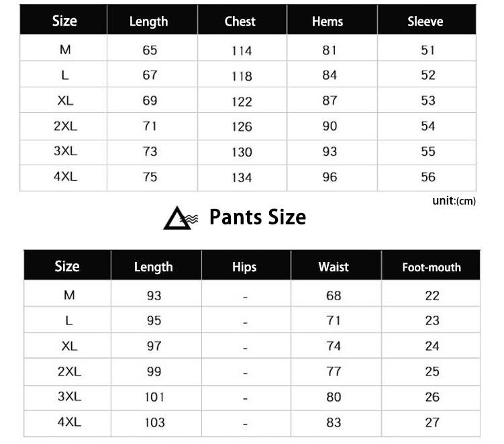Viewport: 504px width, 444px height.
Task: Select pants length value 93
Action: [154, 296]
